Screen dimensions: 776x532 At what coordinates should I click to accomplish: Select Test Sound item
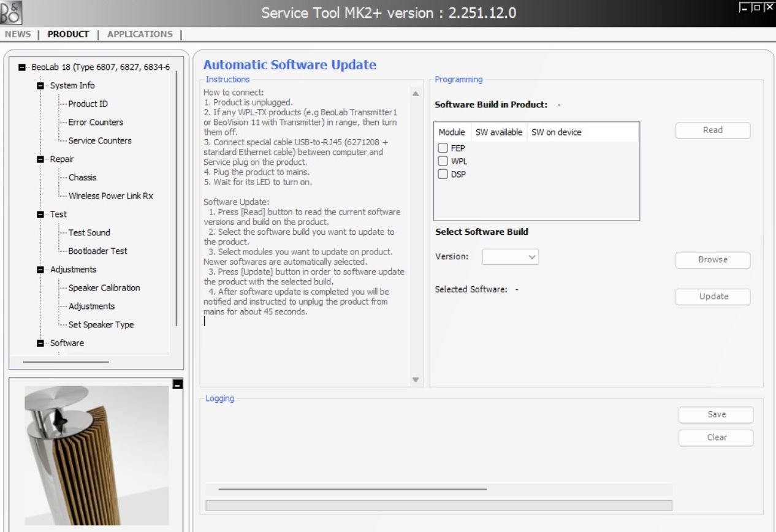[x=89, y=233]
